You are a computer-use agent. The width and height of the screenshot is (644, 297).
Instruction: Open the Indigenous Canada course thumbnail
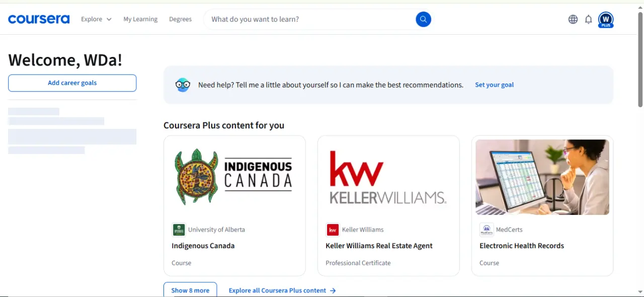pos(234,177)
